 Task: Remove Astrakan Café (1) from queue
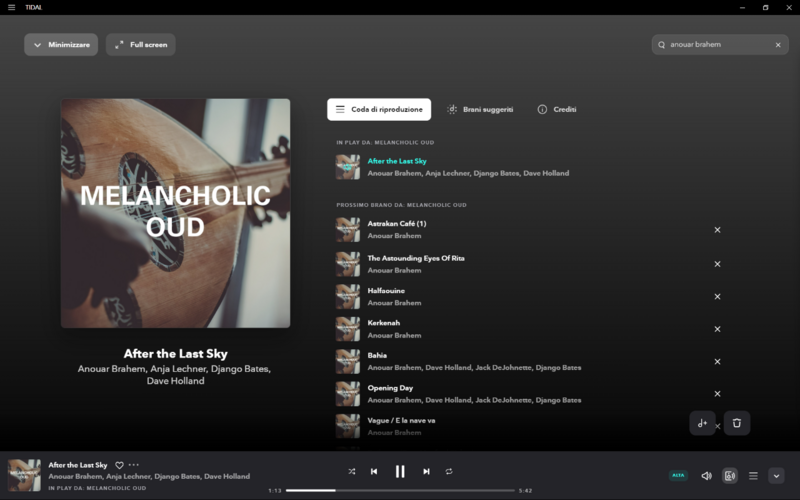click(717, 230)
